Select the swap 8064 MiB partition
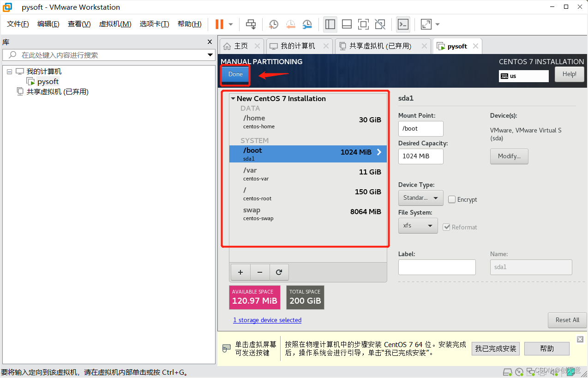This screenshot has width=588, height=378. (308, 214)
